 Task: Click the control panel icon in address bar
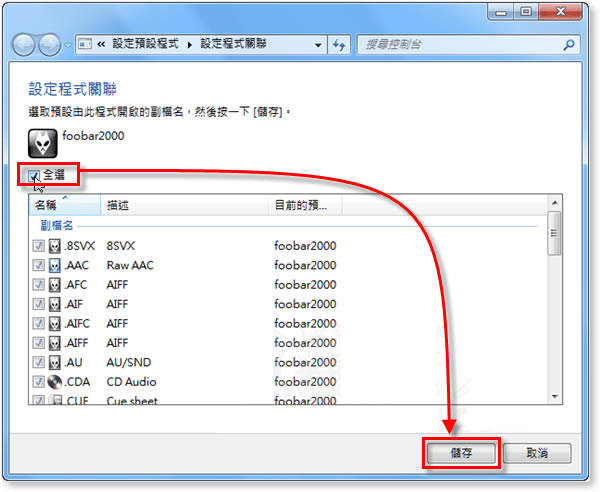[85, 44]
